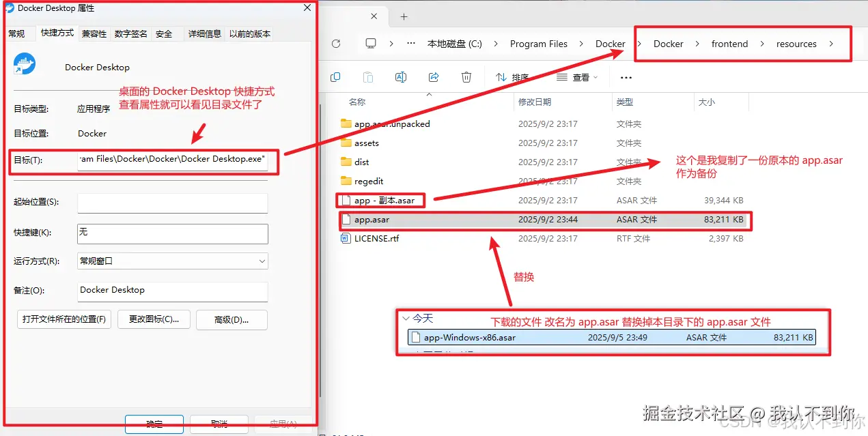Click the This PC monitor icon in the address bar
Screen dimensions: 868x436
point(371,44)
